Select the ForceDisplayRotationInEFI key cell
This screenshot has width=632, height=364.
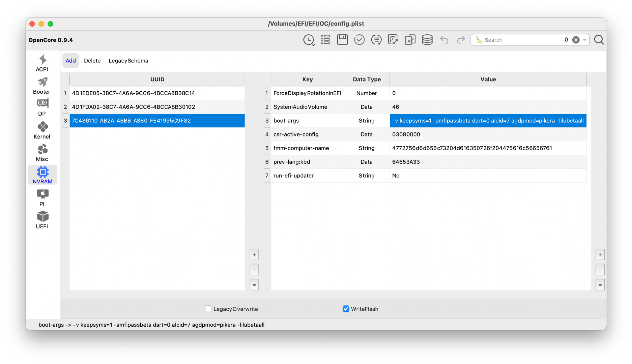click(308, 93)
